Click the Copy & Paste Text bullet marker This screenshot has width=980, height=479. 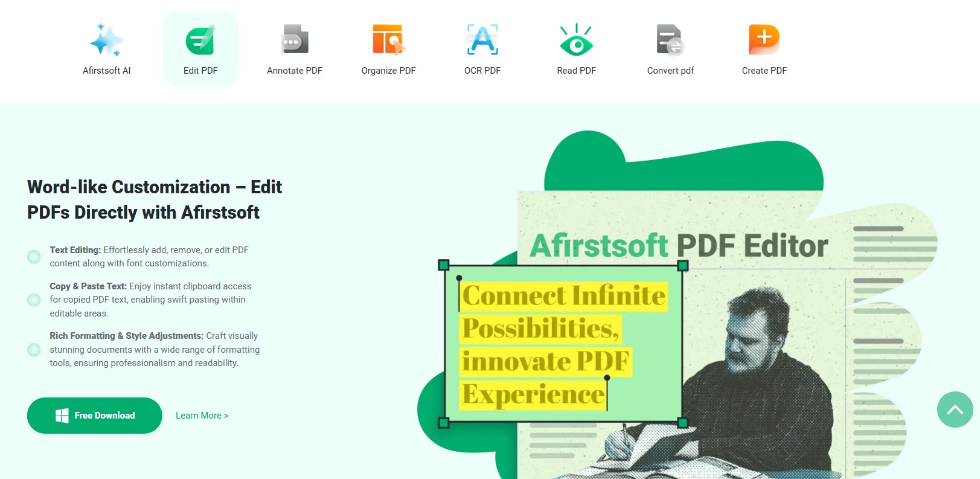pyautogui.click(x=34, y=300)
